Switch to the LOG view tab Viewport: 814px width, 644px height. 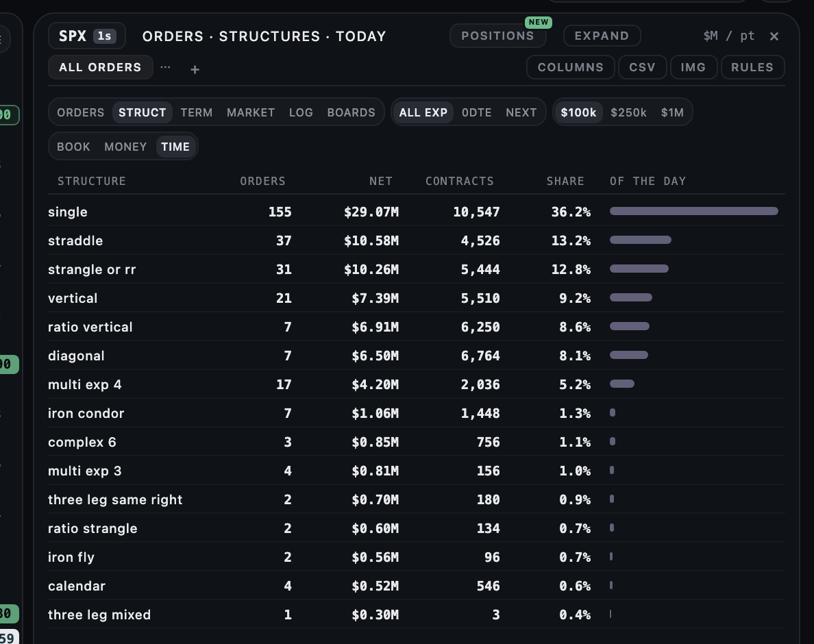point(301,112)
